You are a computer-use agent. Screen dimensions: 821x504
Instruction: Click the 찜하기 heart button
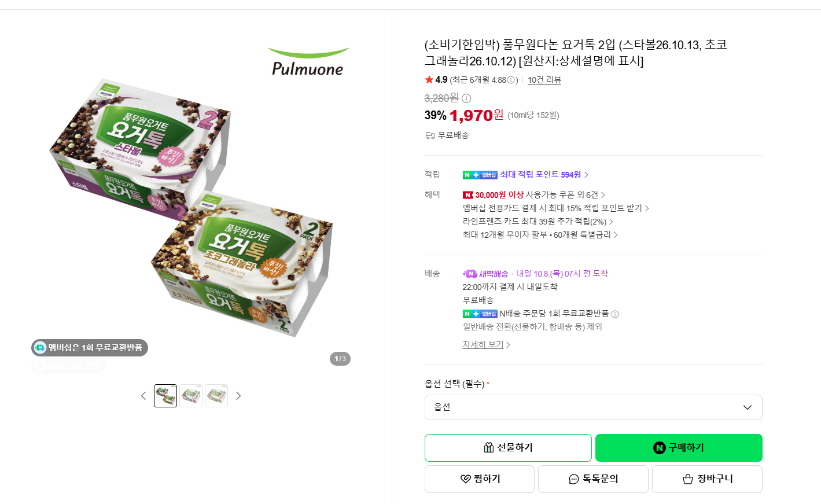click(x=480, y=479)
